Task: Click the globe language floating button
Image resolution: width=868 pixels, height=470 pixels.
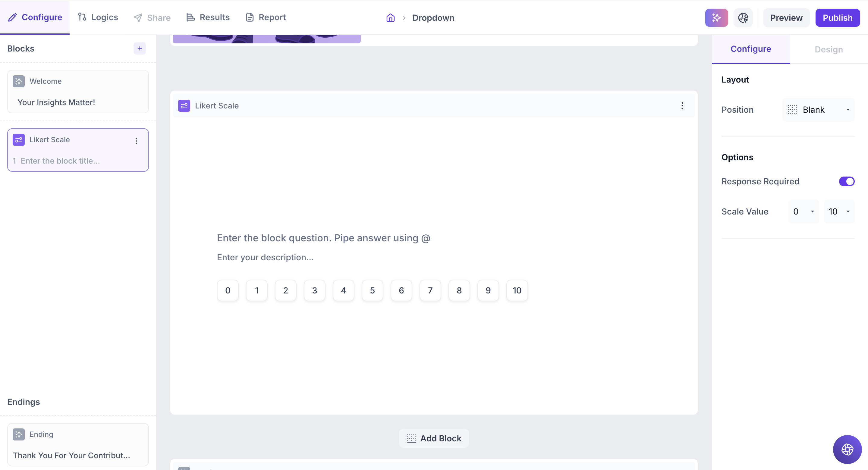Action: (x=847, y=449)
